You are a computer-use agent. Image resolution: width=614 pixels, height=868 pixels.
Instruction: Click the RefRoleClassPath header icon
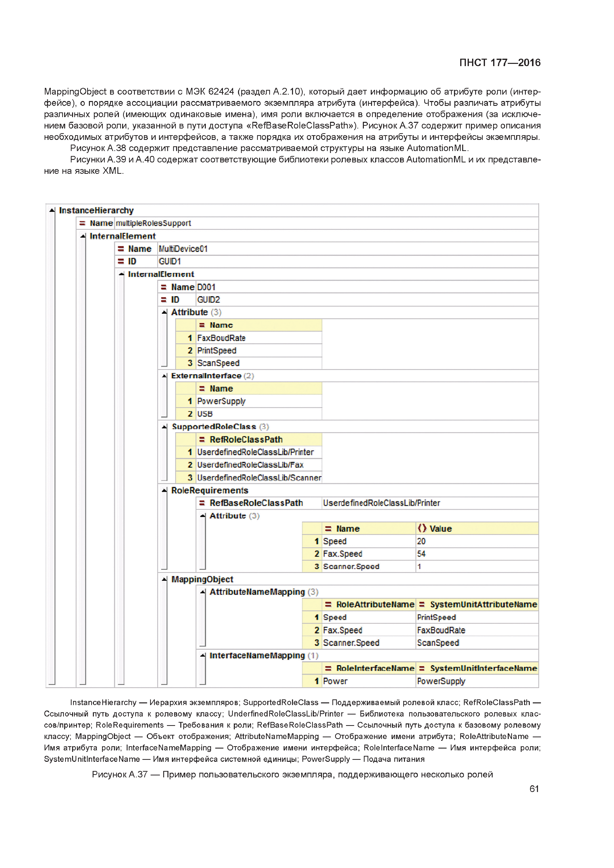pos(202,439)
